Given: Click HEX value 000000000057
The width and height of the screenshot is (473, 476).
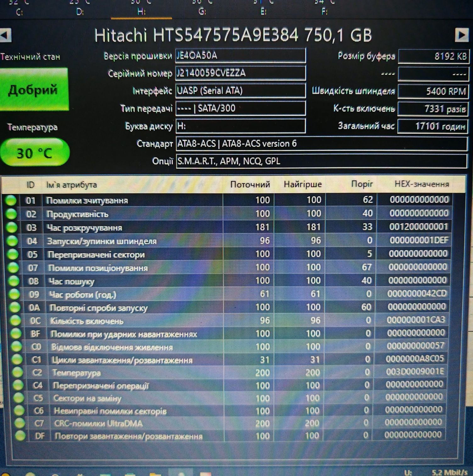Looking at the screenshot, I should (415, 346).
